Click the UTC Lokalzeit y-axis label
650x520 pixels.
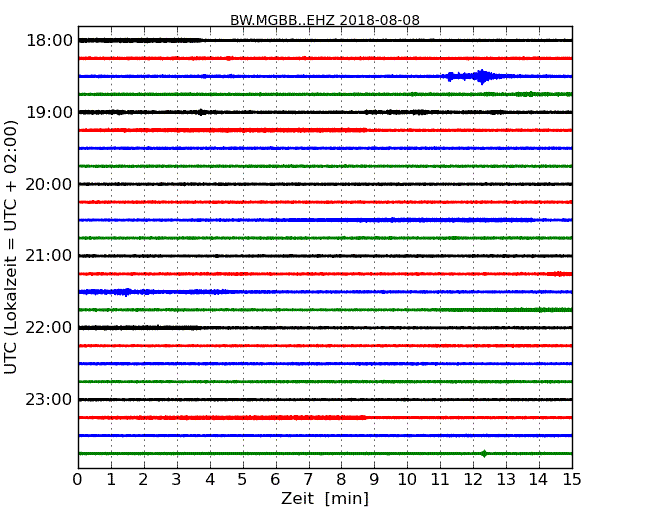[10, 248]
